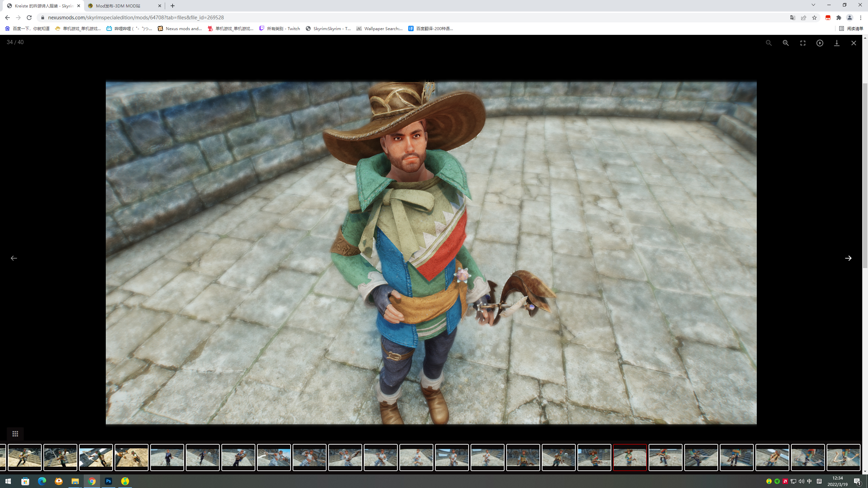Click the page vertical scrollbar
The image size is (868, 488).
865,175
